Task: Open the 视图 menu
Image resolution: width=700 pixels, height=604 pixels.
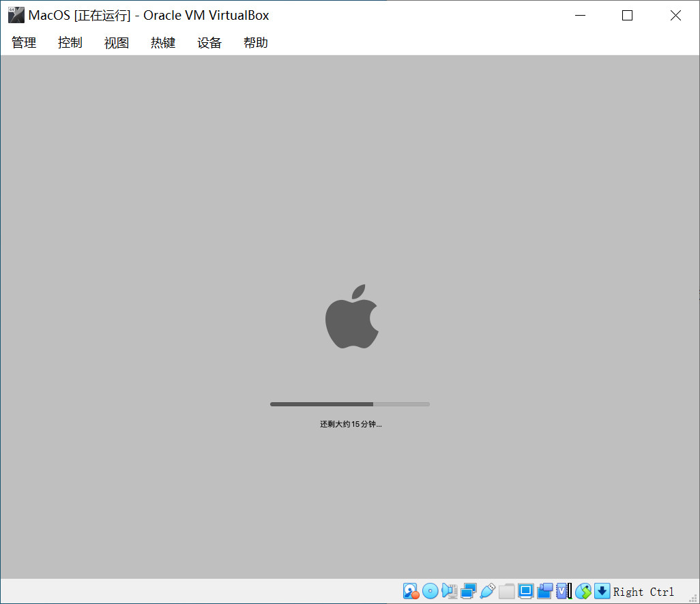Action: 117,43
